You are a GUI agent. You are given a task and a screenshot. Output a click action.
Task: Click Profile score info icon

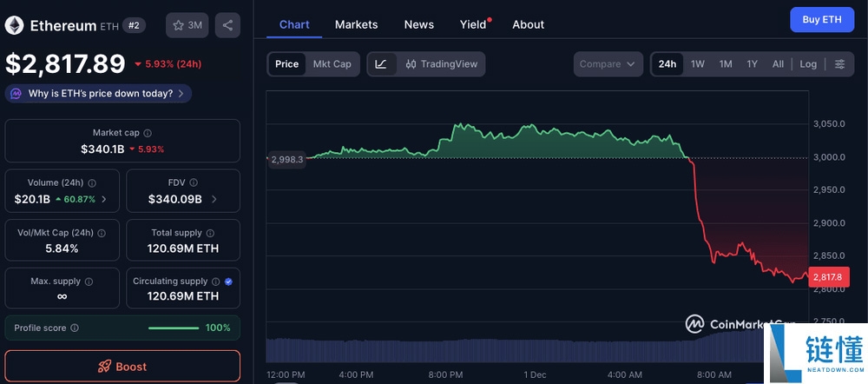75,328
